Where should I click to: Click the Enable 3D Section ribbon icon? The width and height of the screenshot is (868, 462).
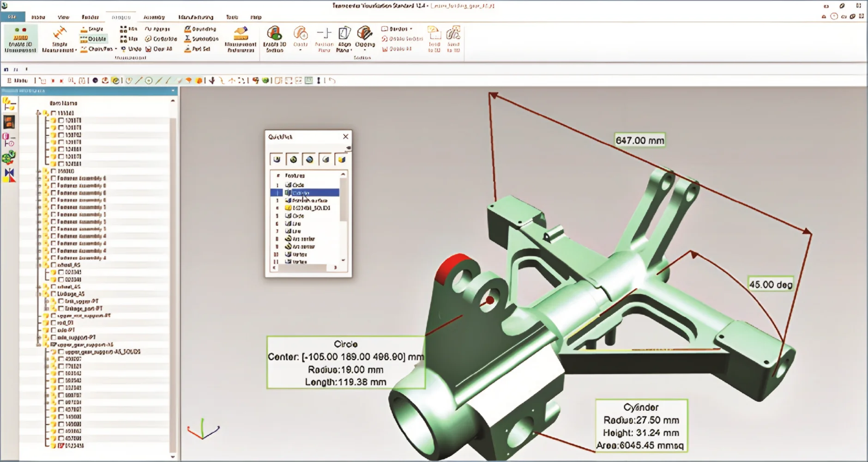[x=274, y=34]
